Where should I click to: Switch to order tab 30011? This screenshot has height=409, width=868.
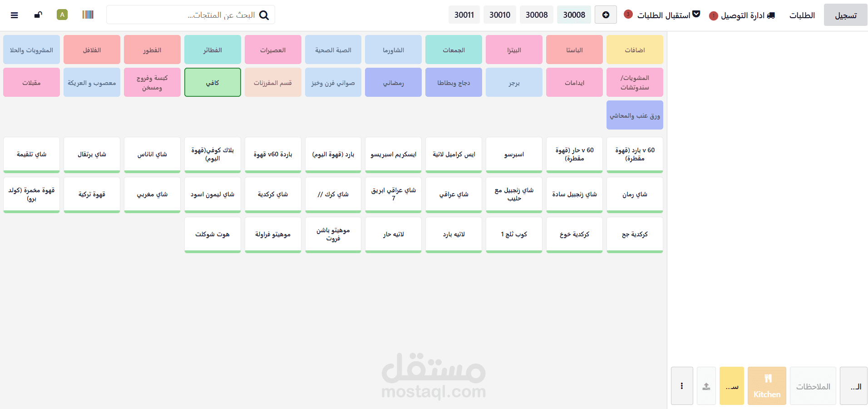[464, 15]
